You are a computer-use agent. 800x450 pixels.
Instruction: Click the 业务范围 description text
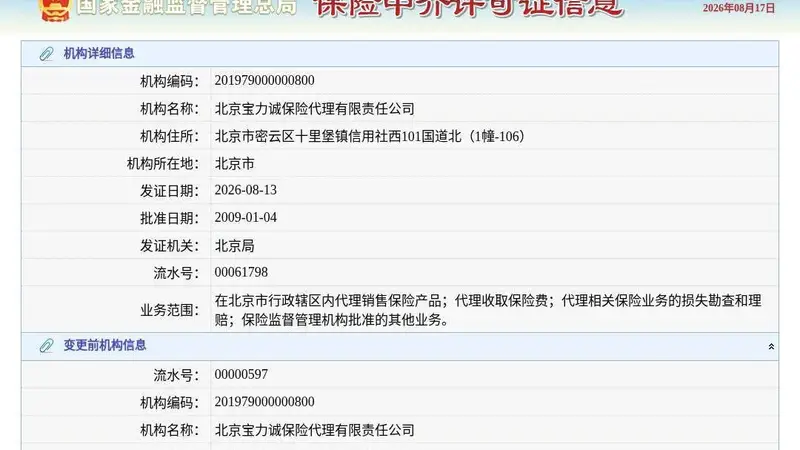click(x=488, y=310)
